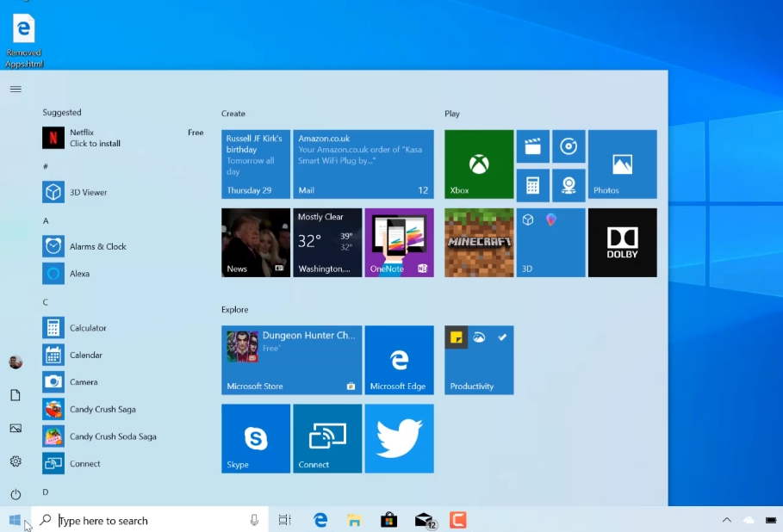Open Settings gear in Start sidebar
783x532 pixels.
tap(16, 461)
